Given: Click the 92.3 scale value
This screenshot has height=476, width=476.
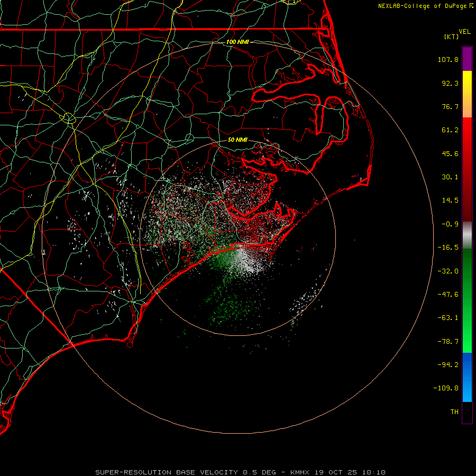Looking at the screenshot, I should tap(450, 83).
